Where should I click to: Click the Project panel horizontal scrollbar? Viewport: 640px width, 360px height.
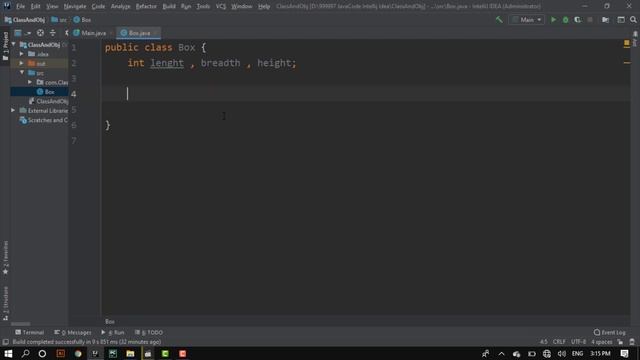tap(20, 324)
